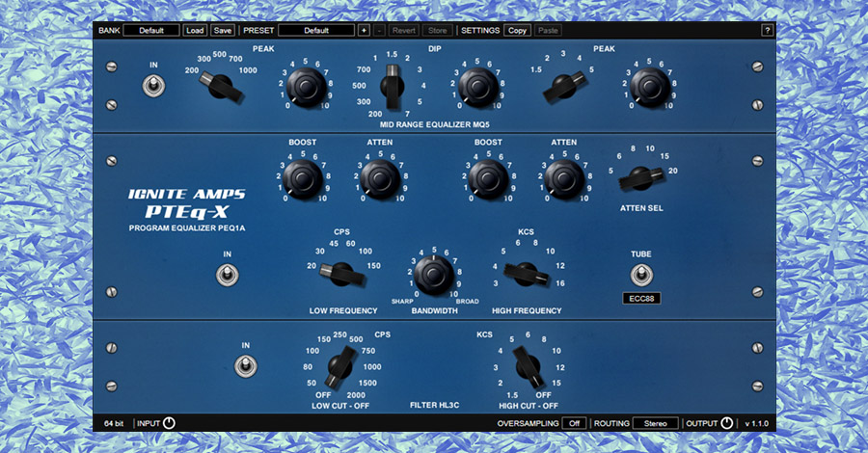Click the Store preset button
868x453 pixels.
(437, 31)
